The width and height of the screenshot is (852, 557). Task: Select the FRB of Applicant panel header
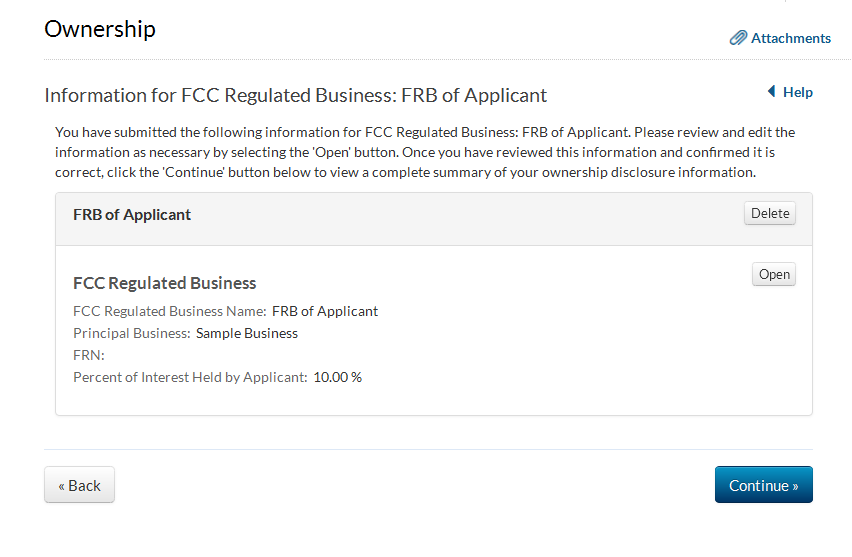[x=132, y=215]
